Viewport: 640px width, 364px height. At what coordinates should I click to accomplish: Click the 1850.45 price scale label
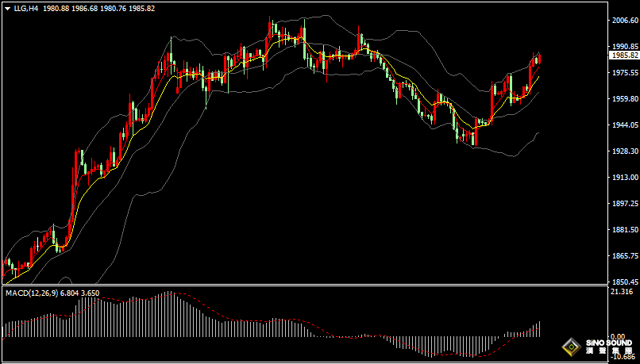624,282
